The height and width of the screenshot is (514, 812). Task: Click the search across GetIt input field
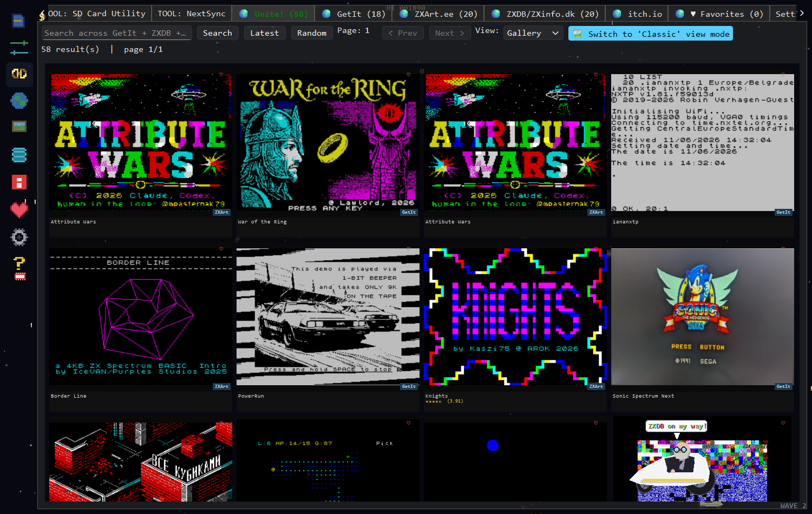pyautogui.click(x=116, y=33)
